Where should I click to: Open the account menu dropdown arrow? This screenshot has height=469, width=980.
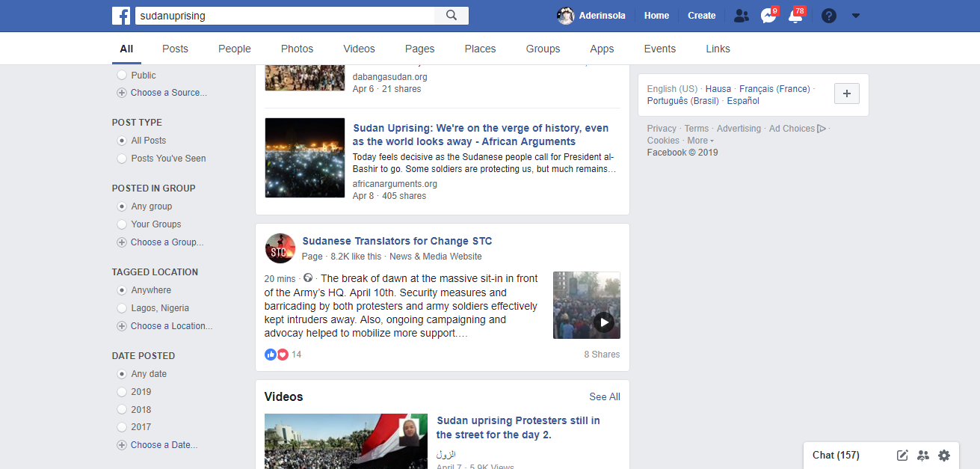coord(856,16)
